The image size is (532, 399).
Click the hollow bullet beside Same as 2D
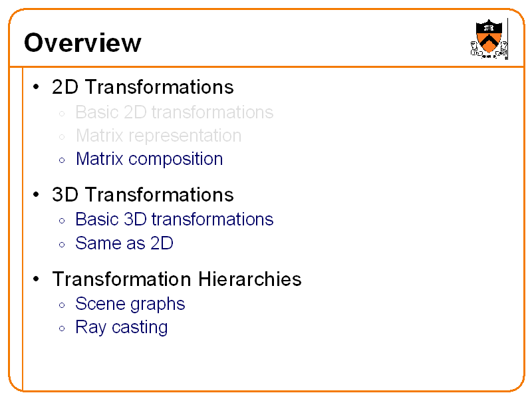point(61,245)
